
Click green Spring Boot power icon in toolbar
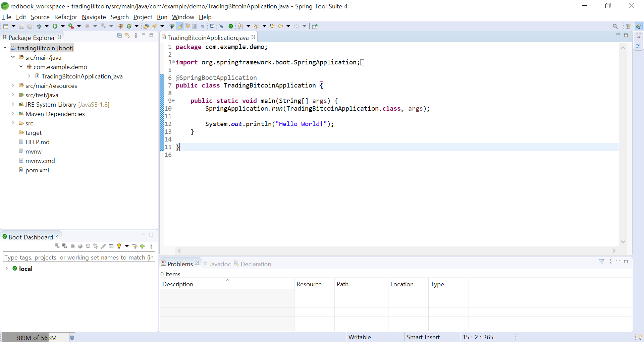point(231,26)
